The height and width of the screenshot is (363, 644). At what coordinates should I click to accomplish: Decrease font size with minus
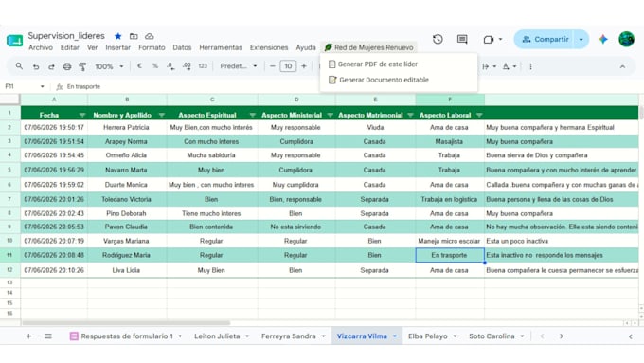coord(272,65)
